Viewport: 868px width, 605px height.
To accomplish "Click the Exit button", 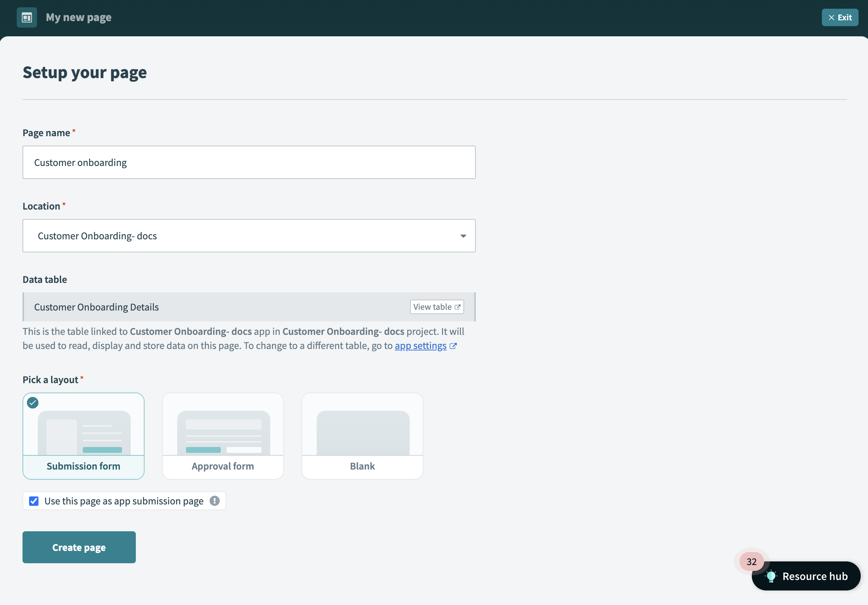I will 840,17.
